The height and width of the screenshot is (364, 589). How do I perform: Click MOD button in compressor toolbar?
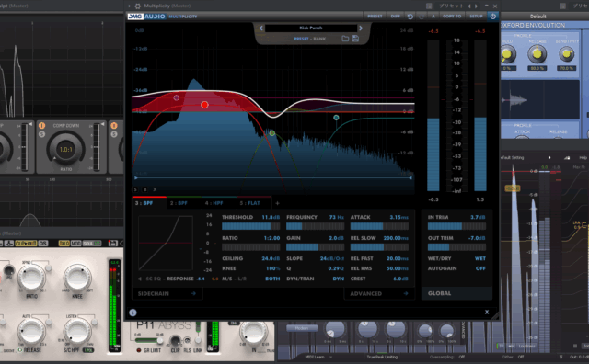[x=75, y=244]
